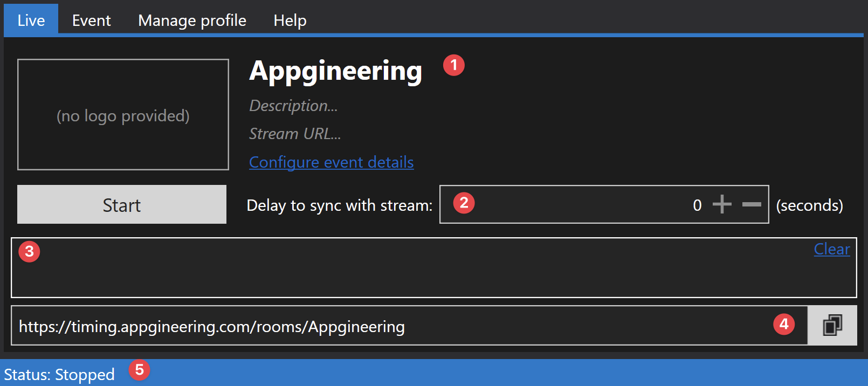Click the timing room URL text field
Viewport: 868px width, 386px height.
pos(409,326)
